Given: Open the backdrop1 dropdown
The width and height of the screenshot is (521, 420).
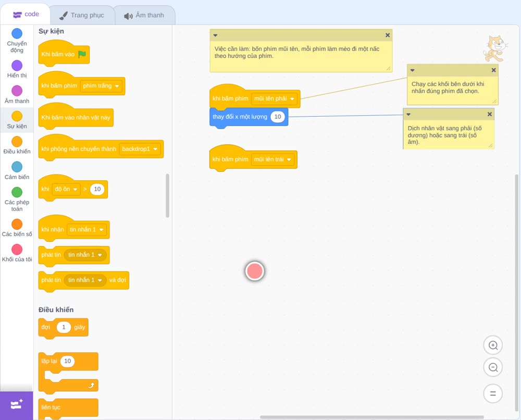Looking at the screenshot, I should coord(140,149).
